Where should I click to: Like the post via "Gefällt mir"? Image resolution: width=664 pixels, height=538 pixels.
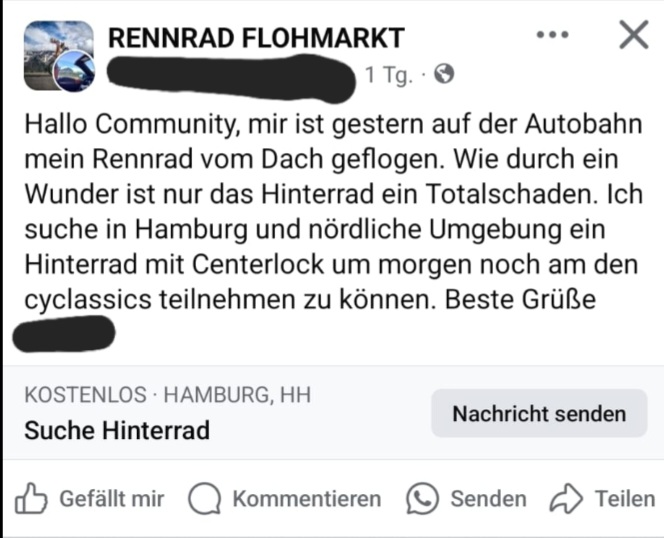(111, 499)
